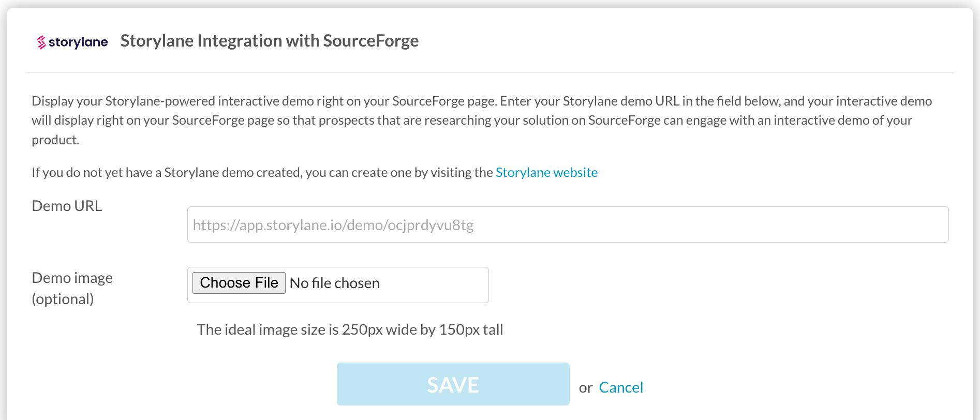Click the file chooser input beside Choose File
Viewport: 980px width, 420px height.
tap(334, 283)
